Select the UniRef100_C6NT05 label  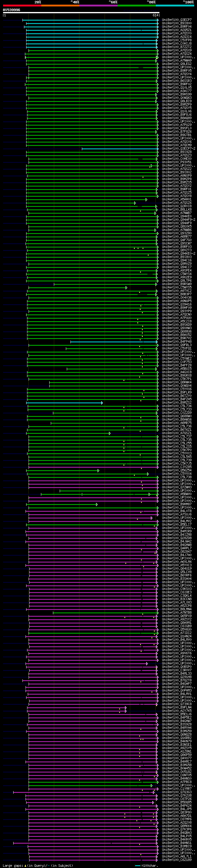coord(177,775)
